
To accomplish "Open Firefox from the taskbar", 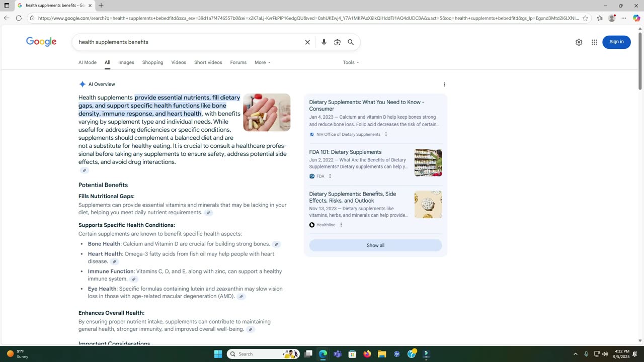I will coord(367,354).
